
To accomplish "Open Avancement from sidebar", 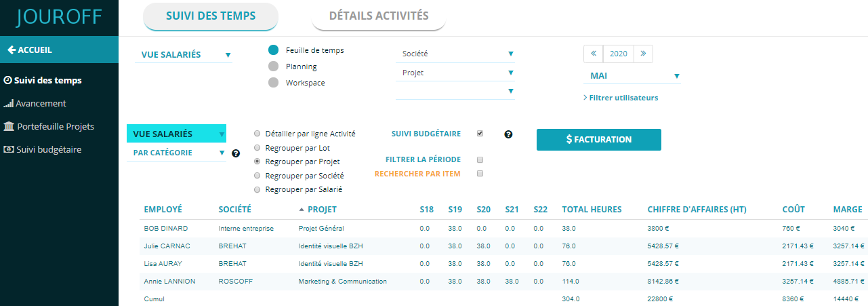I will click(41, 103).
